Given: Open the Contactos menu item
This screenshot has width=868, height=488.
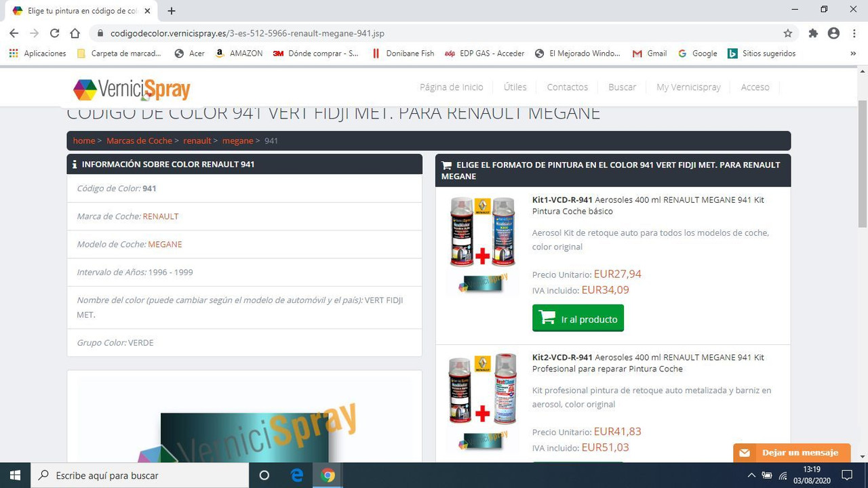Looking at the screenshot, I should coord(568,87).
